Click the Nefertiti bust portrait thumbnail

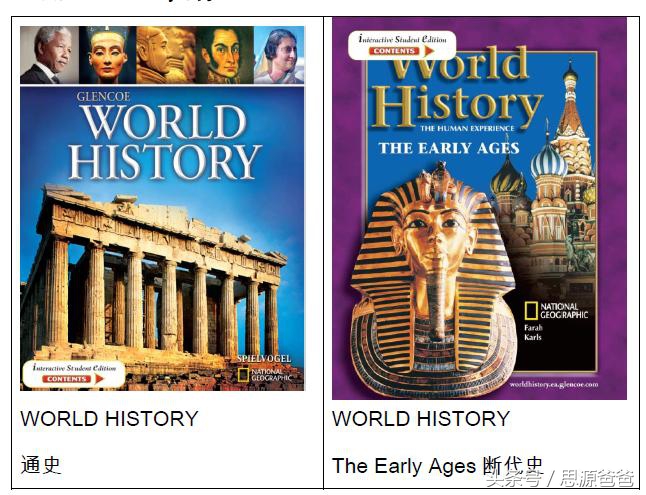(108, 55)
